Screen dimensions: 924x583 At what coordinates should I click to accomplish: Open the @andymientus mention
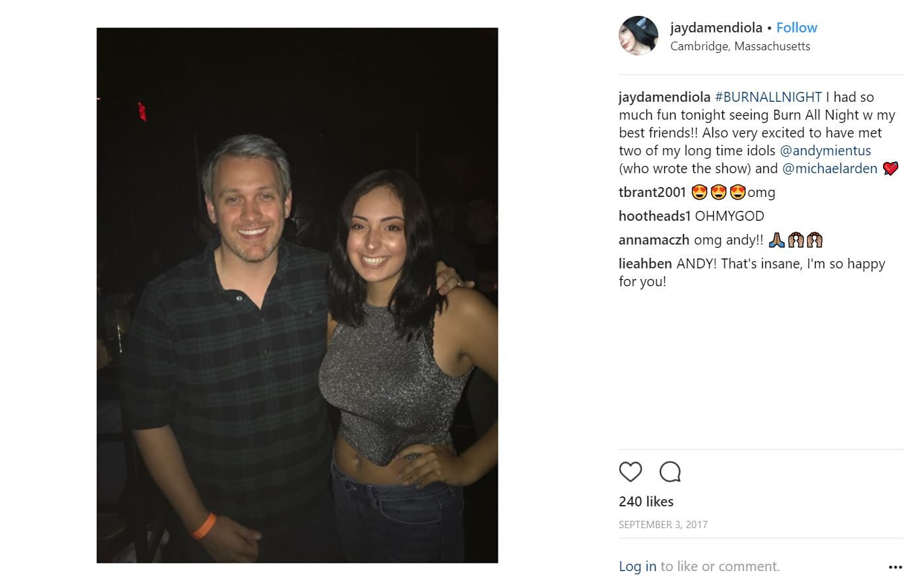pos(825,151)
